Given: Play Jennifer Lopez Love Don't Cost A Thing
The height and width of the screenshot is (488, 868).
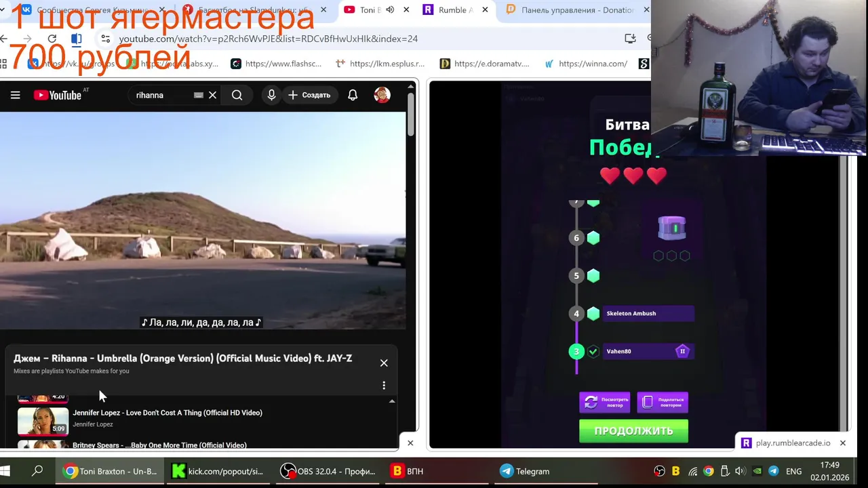Looking at the screenshot, I should (x=167, y=412).
